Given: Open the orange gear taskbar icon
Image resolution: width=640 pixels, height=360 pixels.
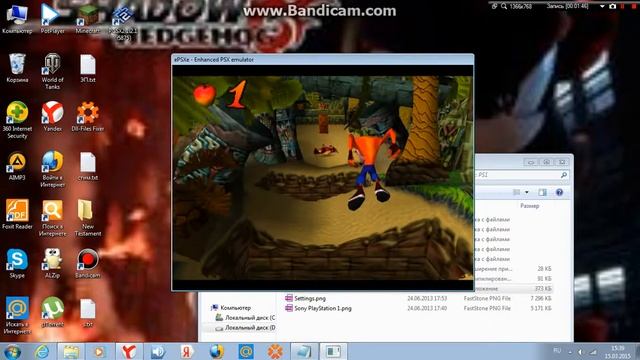Looking at the screenshot, I should pos(276,352).
